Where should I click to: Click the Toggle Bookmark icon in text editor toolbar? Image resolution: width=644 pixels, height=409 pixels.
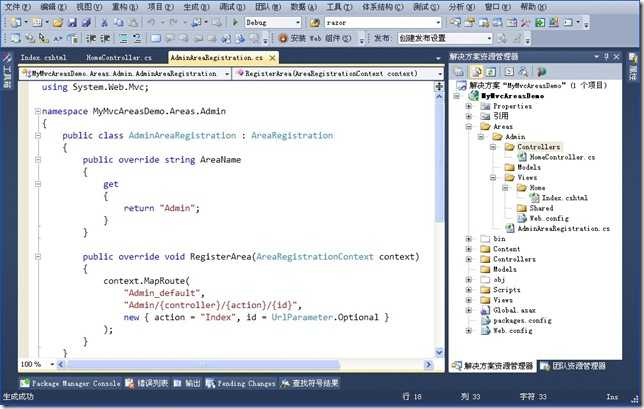[156, 39]
